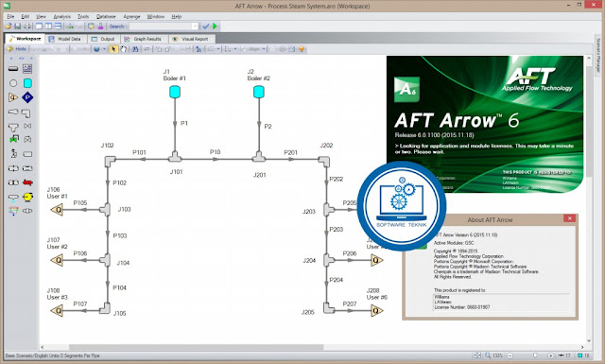Select the red Heat Exchanger junction tool
Screen dimensions: 605x364
click(x=27, y=182)
